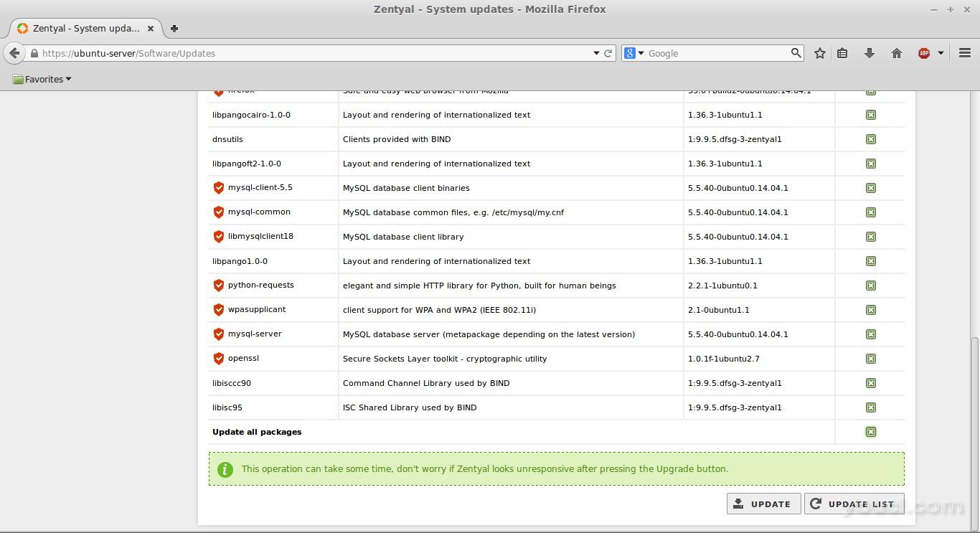Close the Zentyal System updates tab
The height and width of the screenshot is (533, 980).
coord(151,29)
